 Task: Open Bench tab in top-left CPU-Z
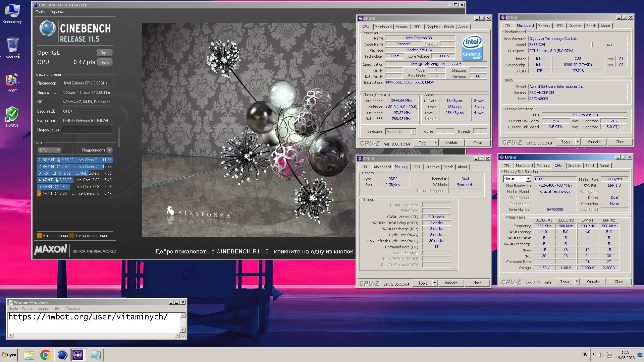coord(449,27)
